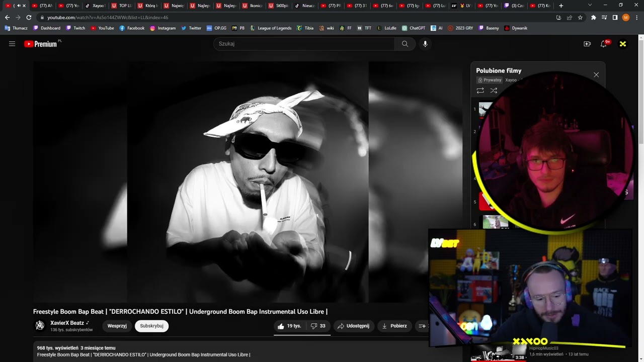Open the Tibia bookmark
The height and width of the screenshot is (362, 644).
[x=305, y=28]
